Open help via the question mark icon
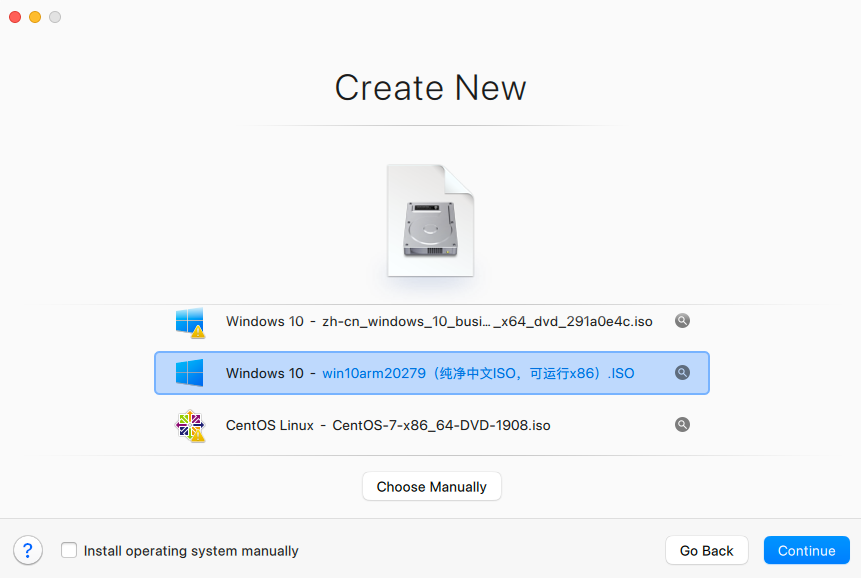 point(27,550)
